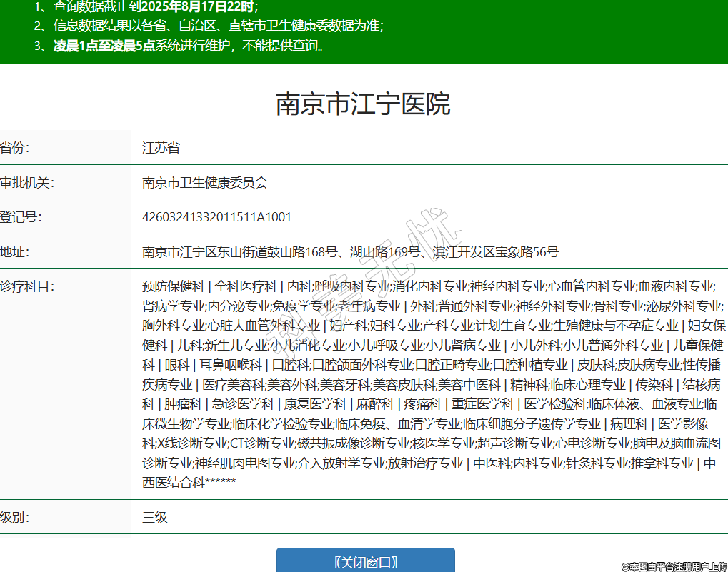Image resolution: width=728 pixels, height=572 pixels.
Task: Select the 地址 field label
Action: coord(15,251)
